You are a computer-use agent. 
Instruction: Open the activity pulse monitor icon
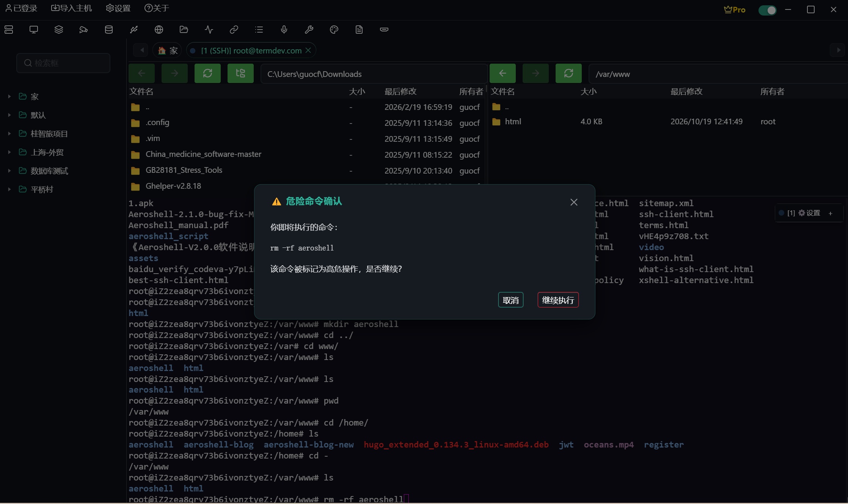point(209,30)
